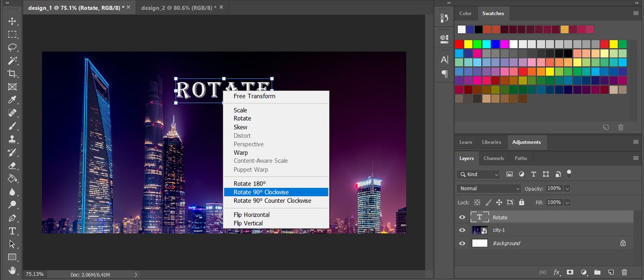This screenshot has width=644, height=280.
Task: Open the Paragraph panel icon
Action: [444, 73]
